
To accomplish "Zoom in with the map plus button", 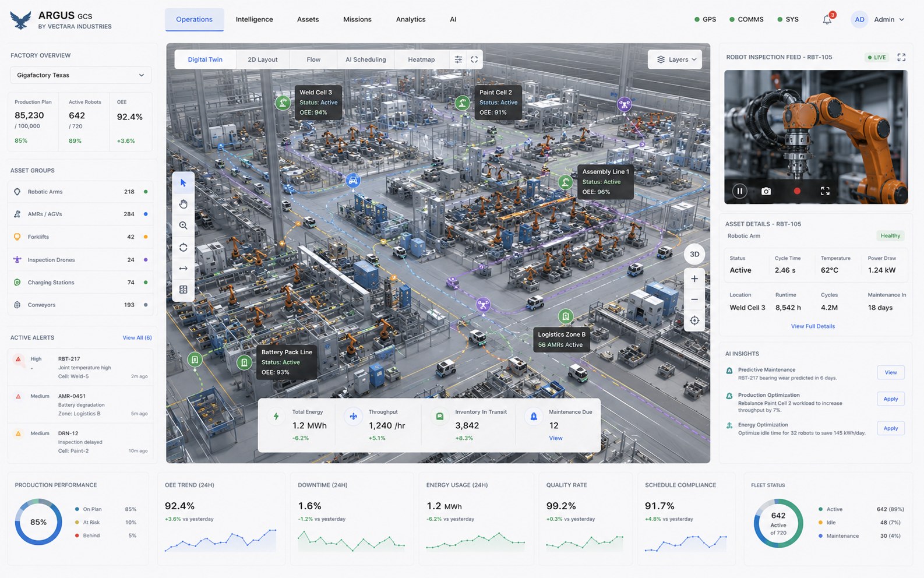I will click(x=694, y=279).
